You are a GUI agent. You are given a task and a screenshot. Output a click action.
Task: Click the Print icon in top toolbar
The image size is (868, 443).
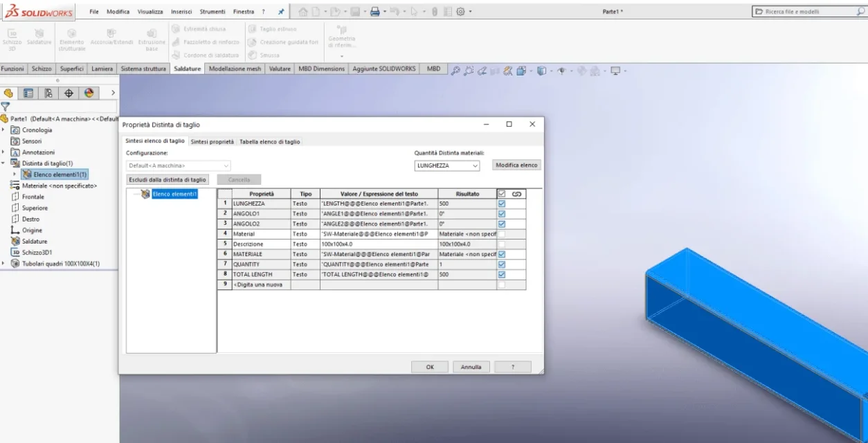coord(374,12)
